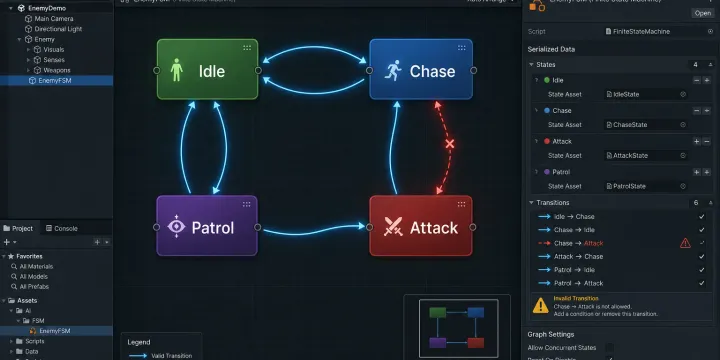
Task: Click the States count field showing 4
Action: pos(697,65)
